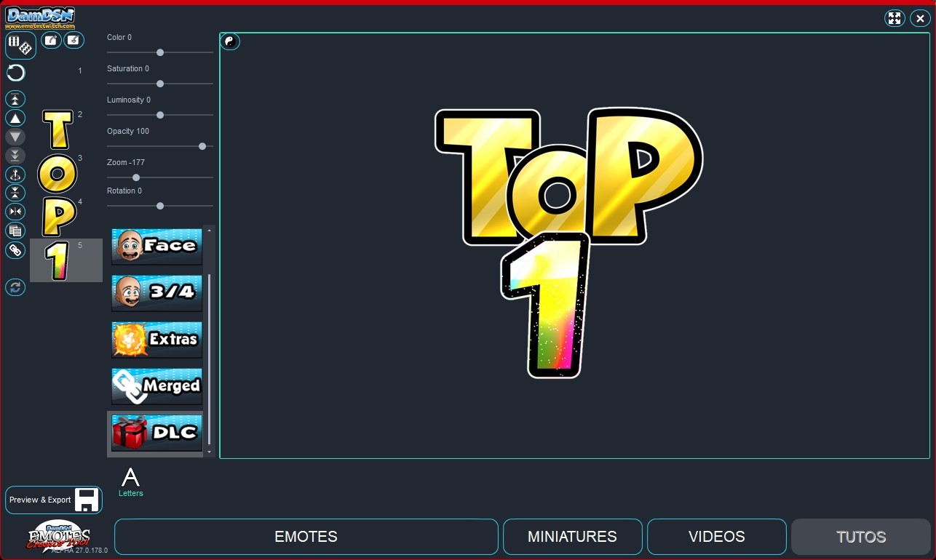Open the Extras effects category

click(156, 340)
